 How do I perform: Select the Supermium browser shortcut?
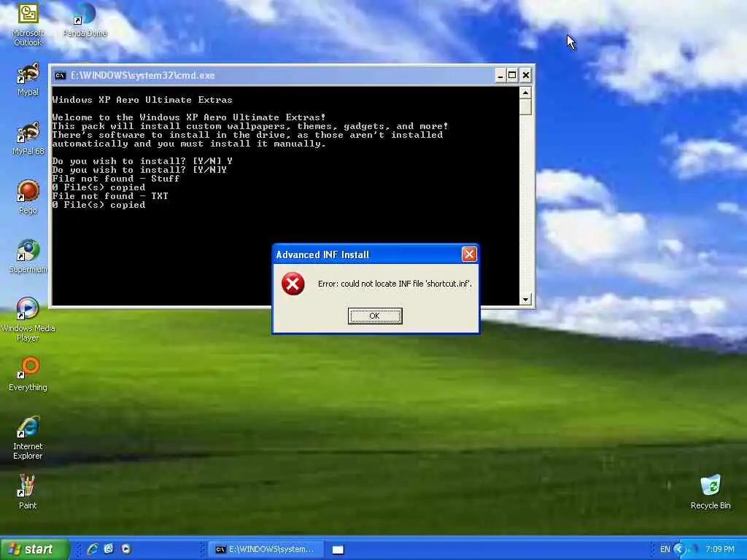pyautogui.click(x=28, y=257)
